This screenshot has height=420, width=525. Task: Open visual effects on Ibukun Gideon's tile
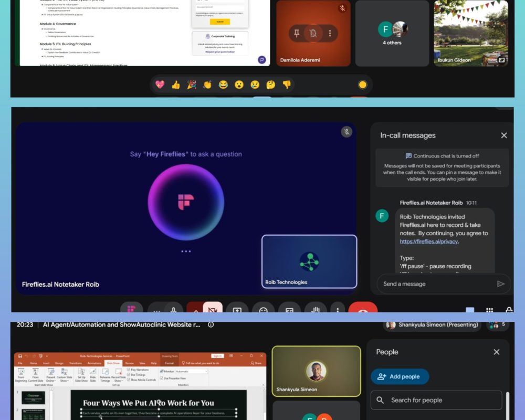[501, 60]
